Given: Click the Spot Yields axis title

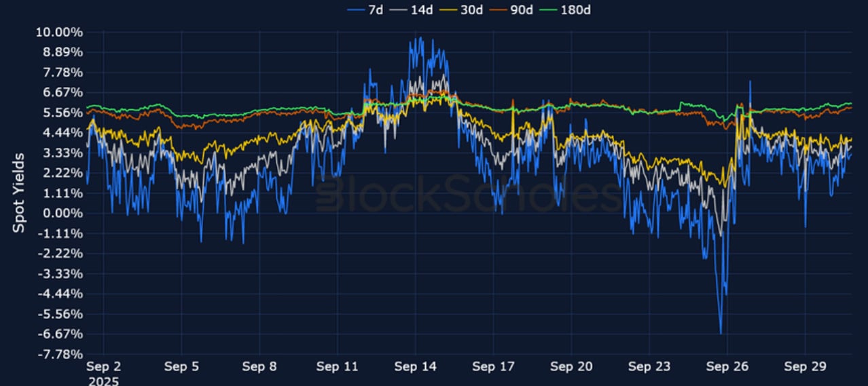Looking at the screenshot, I should [19, 193].
